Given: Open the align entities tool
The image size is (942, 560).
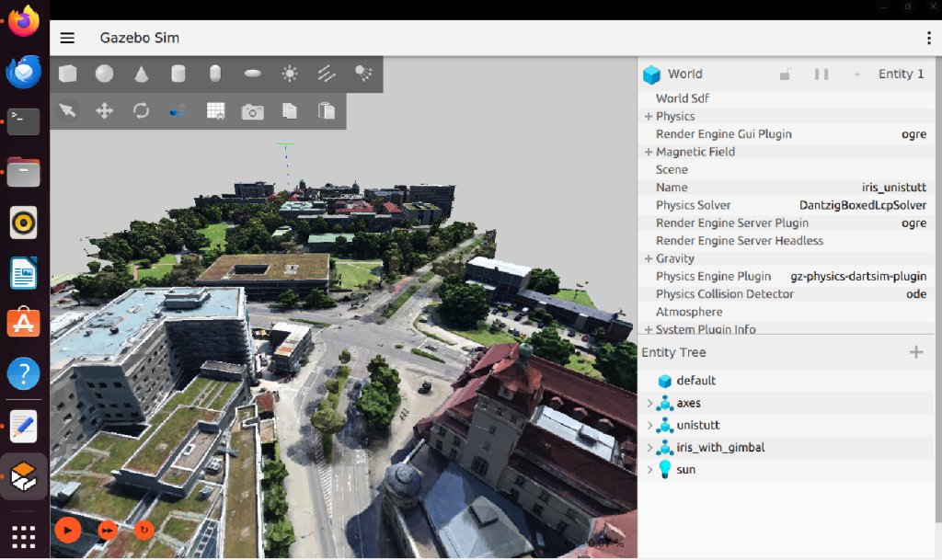Looking at the screenshot, I should point(178,110).
